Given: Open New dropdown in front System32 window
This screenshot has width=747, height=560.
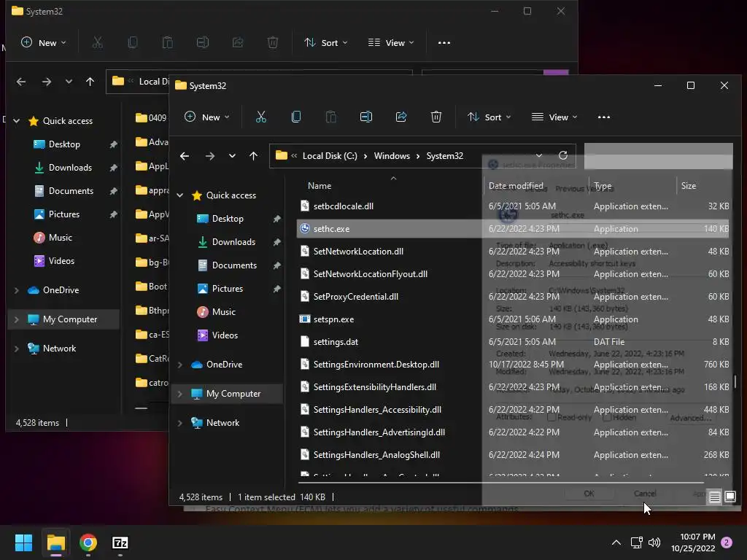Looking at the screenshot, I should coord(206,117).
